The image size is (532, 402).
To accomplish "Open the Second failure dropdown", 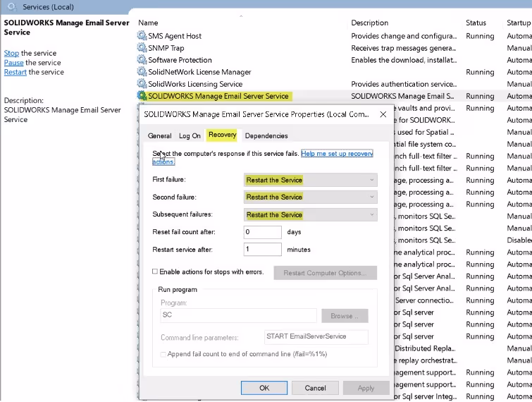I will 311,197.
